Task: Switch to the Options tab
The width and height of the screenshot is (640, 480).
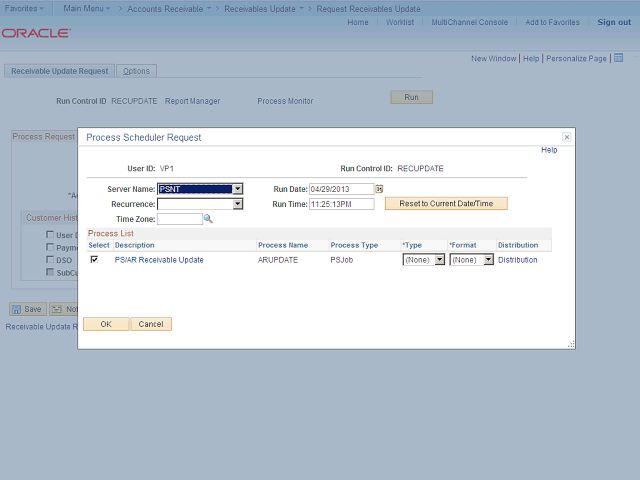Action: (x=136, y=71)
